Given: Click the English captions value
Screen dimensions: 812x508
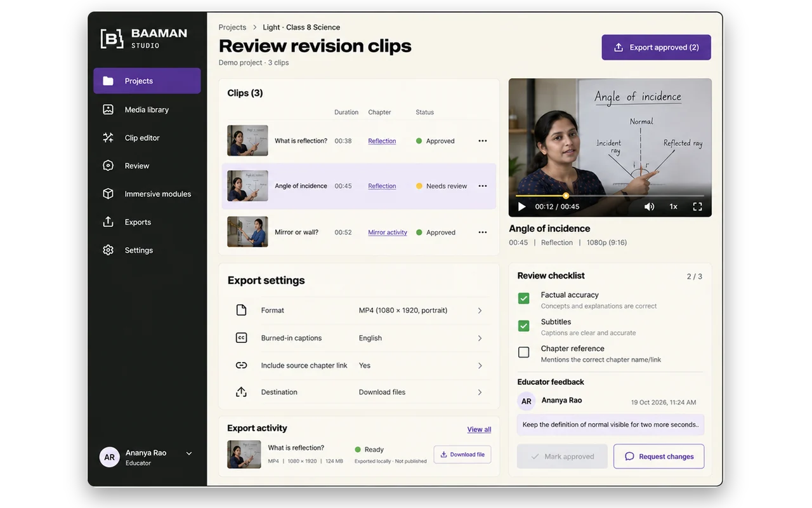Looking at the screenshot, I should [x=370, y=338].
